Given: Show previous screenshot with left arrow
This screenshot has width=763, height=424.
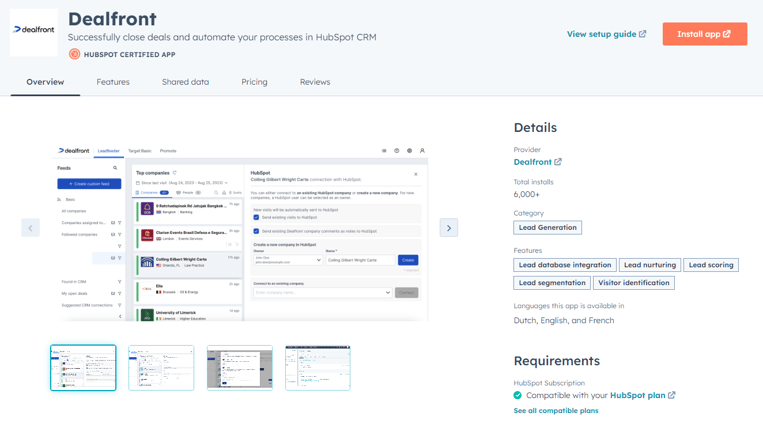Looking at the screenshot, I should tap(30, 228).
